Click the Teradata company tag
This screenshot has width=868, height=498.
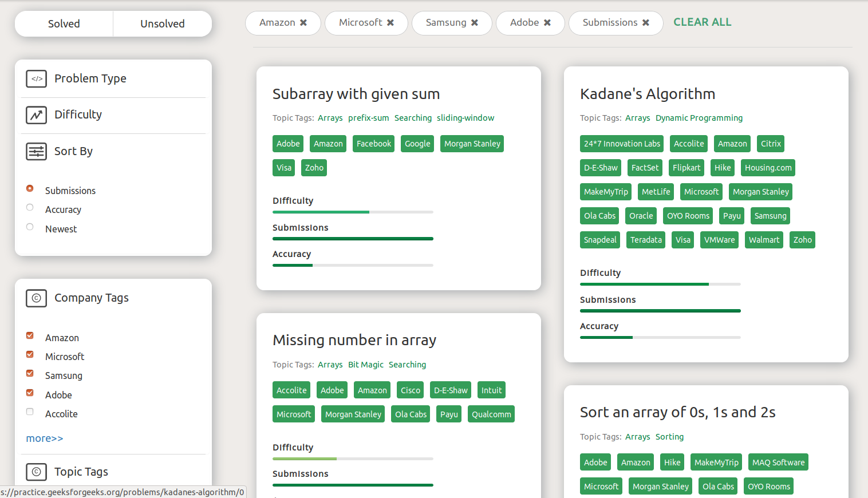point(646,240)
